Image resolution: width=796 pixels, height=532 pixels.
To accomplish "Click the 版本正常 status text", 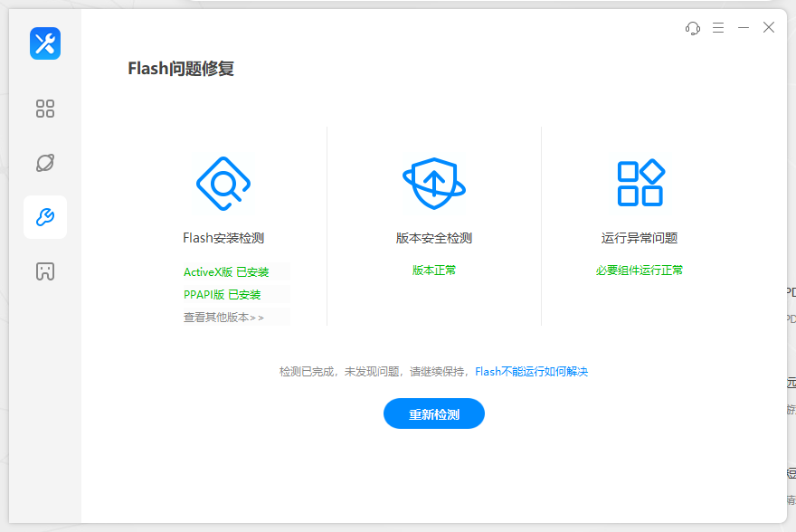I will (434, 270).
